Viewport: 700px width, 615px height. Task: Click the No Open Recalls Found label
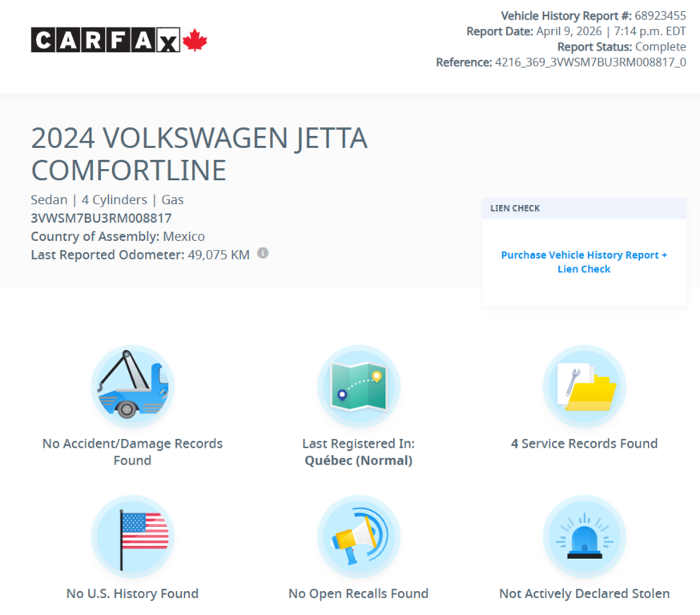tap(358, 593)
